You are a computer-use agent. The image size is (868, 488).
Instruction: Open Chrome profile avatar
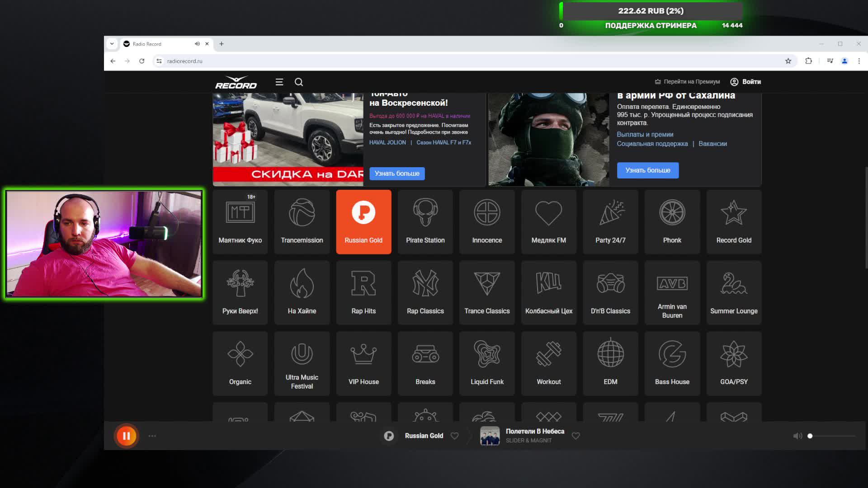point(844,61)
